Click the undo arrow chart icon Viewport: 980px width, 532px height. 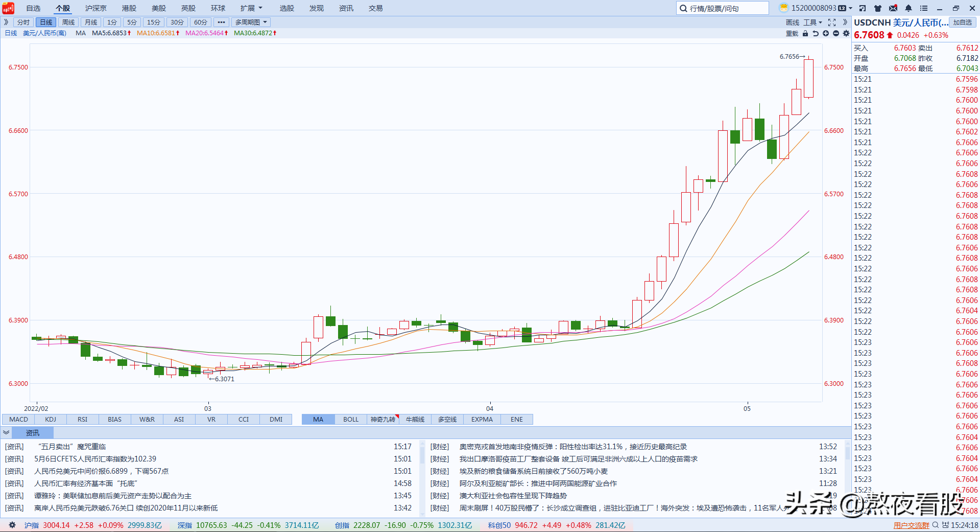click(816, 34)
